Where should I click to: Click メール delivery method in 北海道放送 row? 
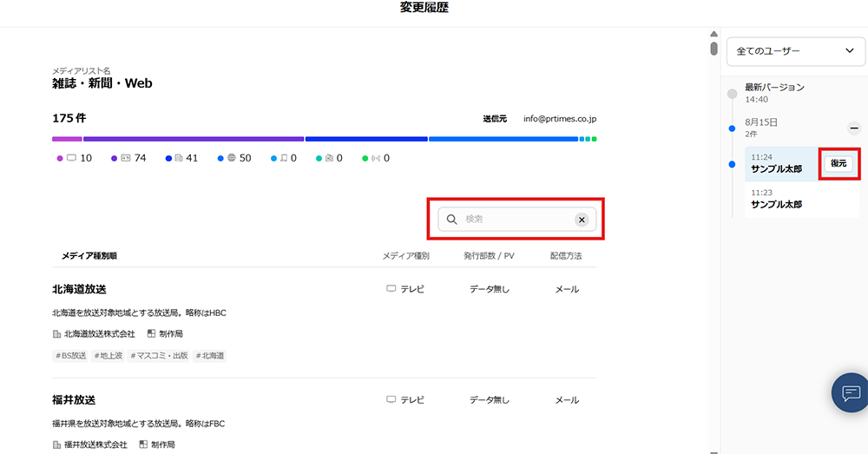point(567,289)
